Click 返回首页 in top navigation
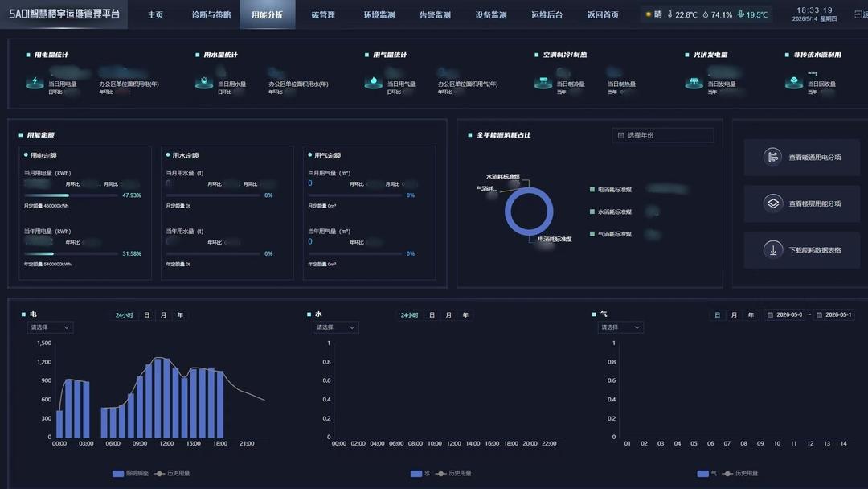This screenshot has width=868, height=489. (603, 14)
